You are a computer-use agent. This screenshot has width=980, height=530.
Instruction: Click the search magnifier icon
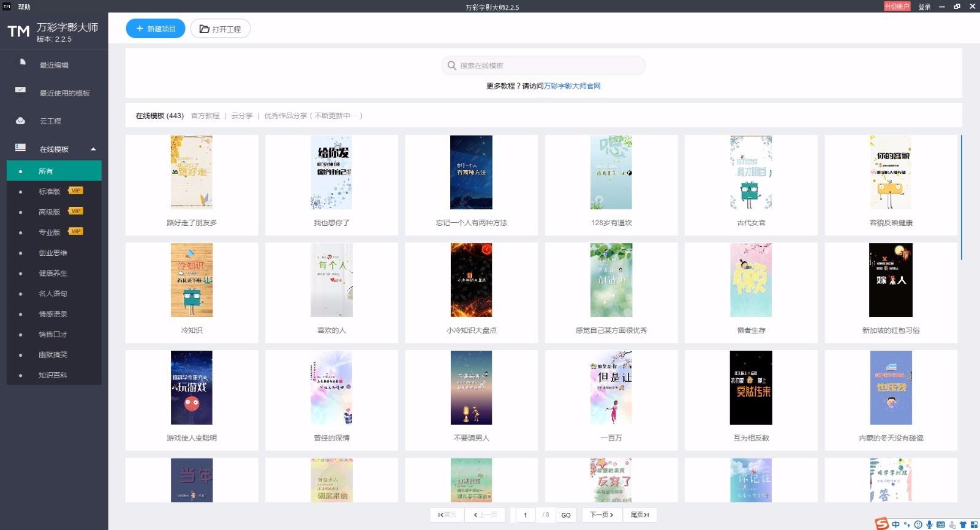tap(451, 65)
